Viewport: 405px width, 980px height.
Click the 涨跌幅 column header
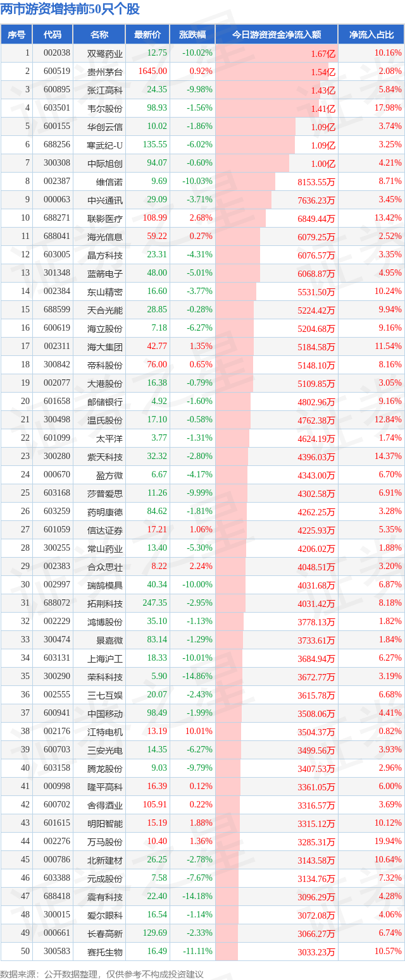tap(192, 35)
